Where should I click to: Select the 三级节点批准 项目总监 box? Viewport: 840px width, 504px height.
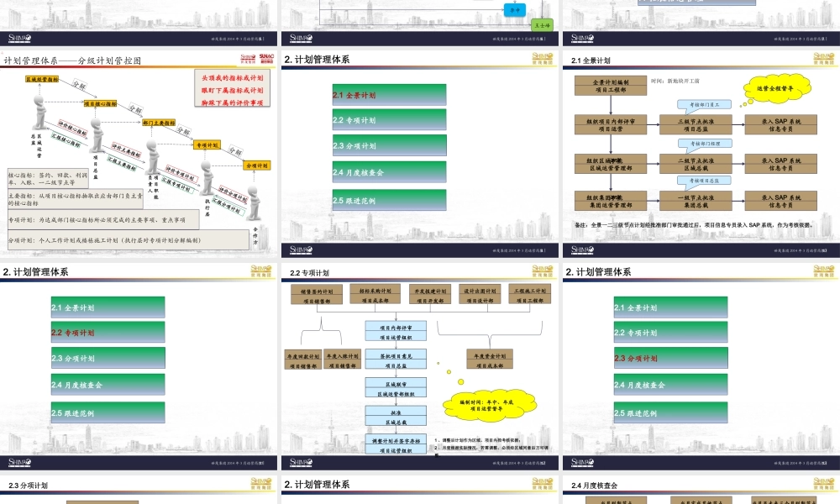[696, 125]
